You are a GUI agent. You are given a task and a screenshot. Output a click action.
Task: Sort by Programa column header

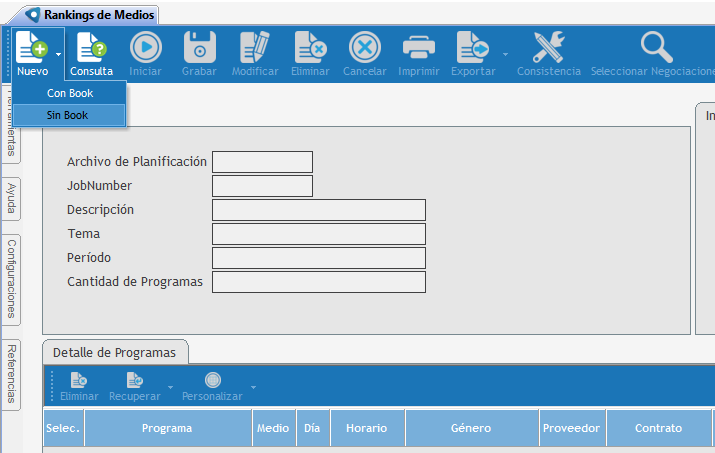click(x=167, y=428)
